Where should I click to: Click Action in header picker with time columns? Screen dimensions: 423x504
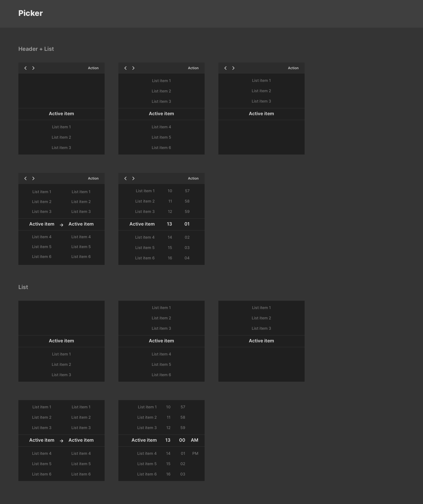(193, 178)
